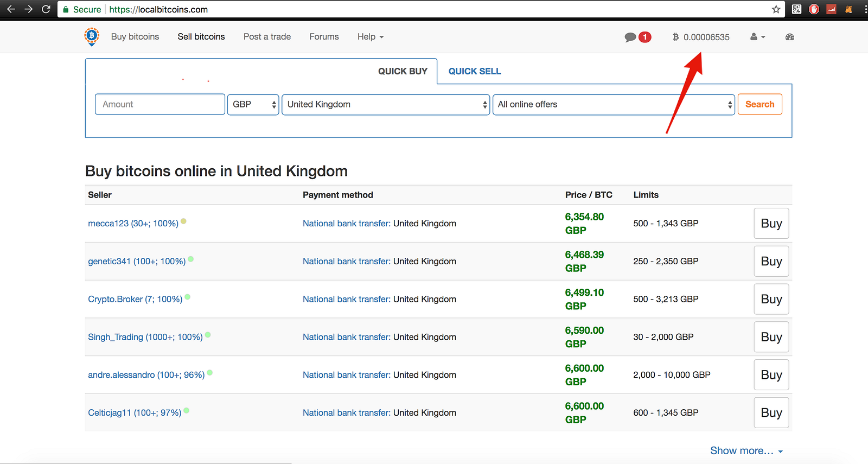Screen dimensions: 868x464
Task: Open Post a trade in navigation
Action: click(x=267, y=37)
